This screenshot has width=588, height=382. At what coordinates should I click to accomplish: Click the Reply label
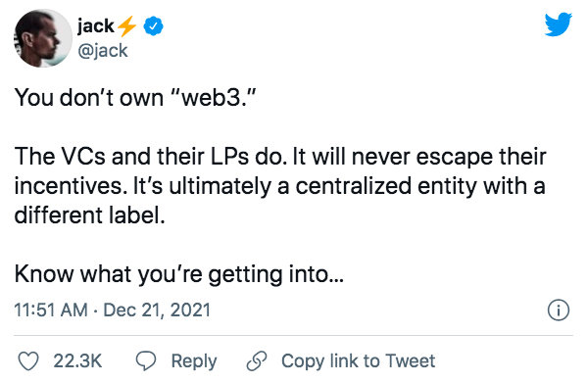tap(194, 361)
